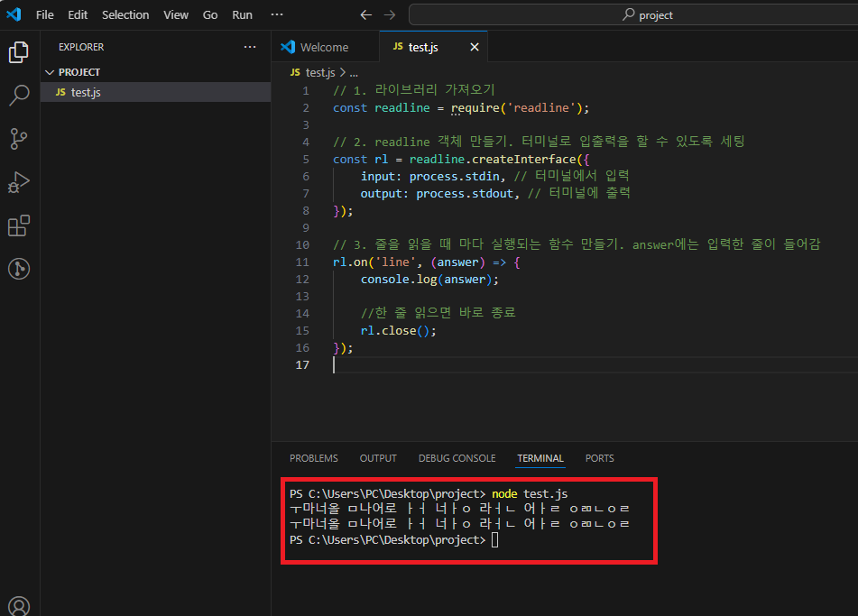
Task: Close the test.js editor tab
Action: pos(475,47)
